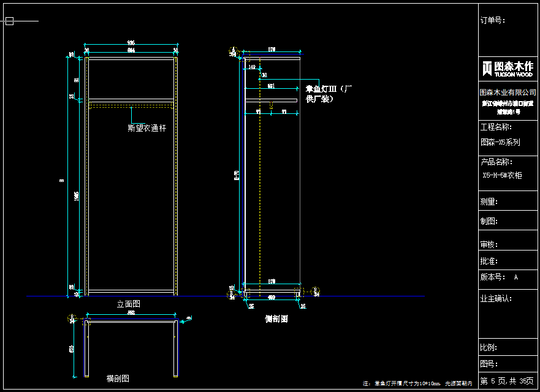Click the Tucson Wood logo in title block

click(508, 69)
